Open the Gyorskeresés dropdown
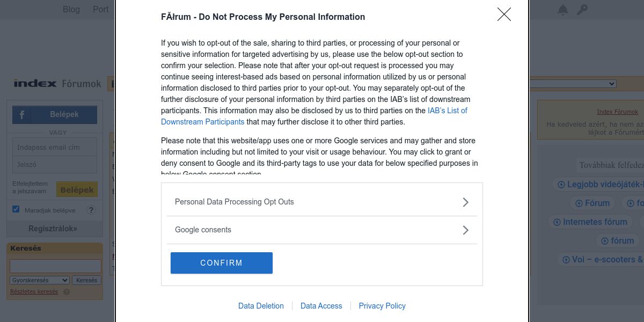The width and height of the screenshot is (644, 322). [x=40, y=280]
